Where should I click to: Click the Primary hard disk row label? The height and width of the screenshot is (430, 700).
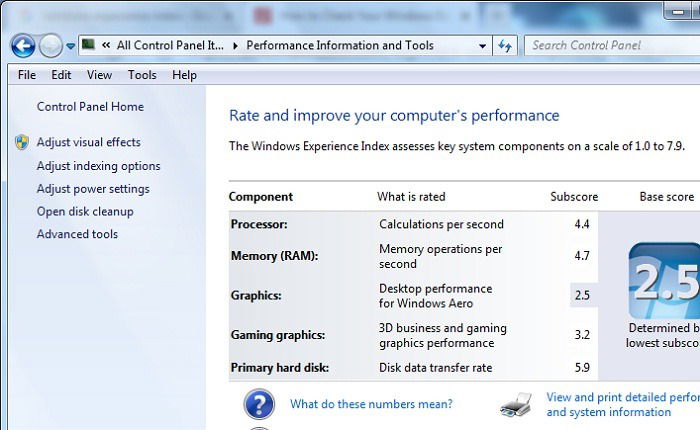[x=279, y=367]
